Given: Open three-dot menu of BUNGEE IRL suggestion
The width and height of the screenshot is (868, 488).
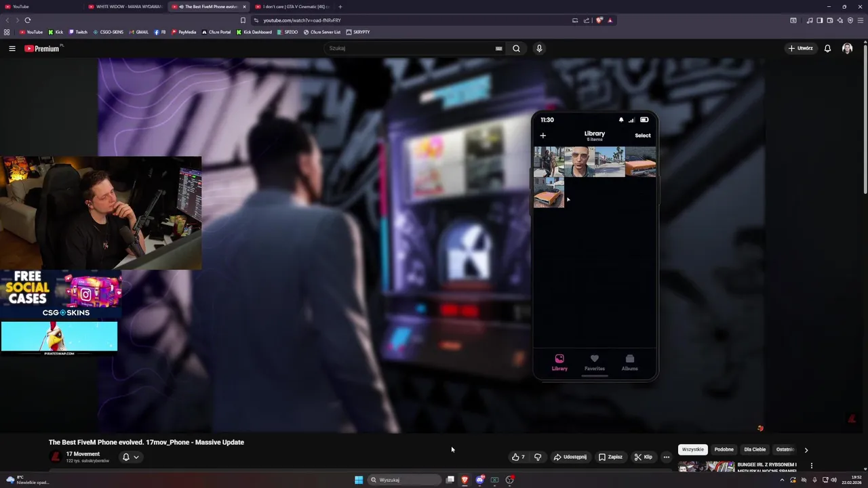Looking at the screenshot, I should pyautogui.click(x=811, y=466).
